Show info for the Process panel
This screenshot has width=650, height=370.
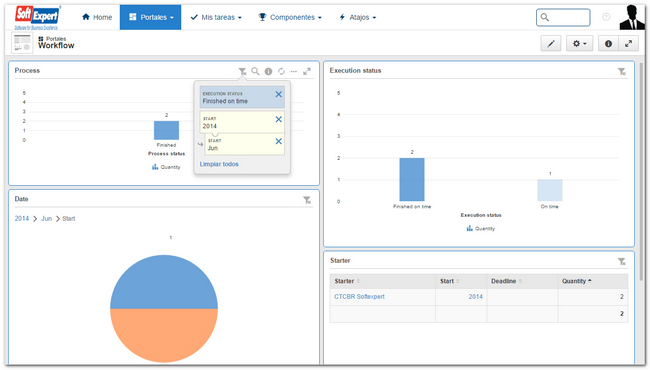pos(269,71)
